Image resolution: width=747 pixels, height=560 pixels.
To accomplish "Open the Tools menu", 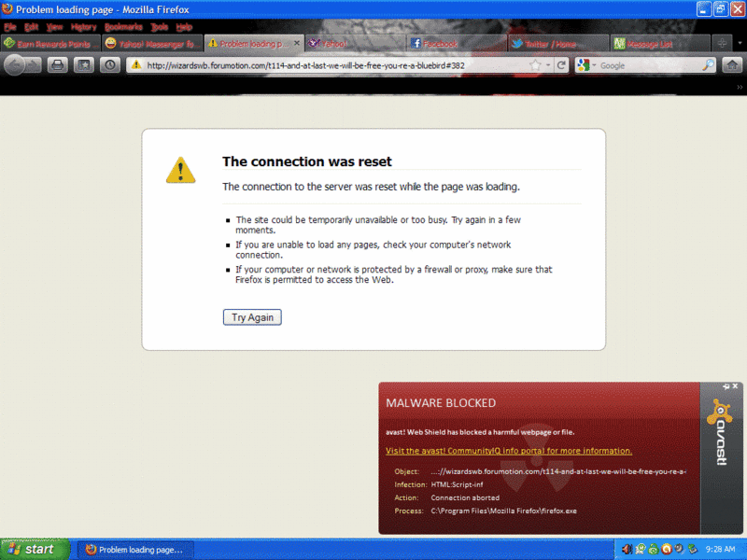I will click(x=159, y=27).
